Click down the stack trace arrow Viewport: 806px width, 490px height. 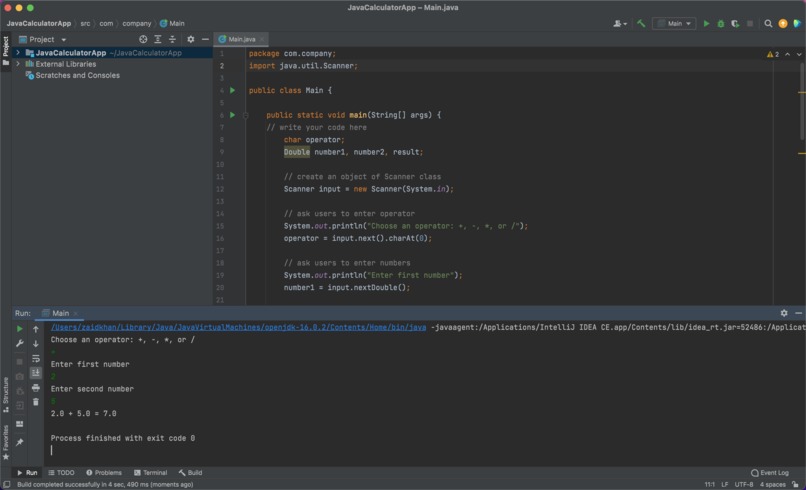point(35,343)
